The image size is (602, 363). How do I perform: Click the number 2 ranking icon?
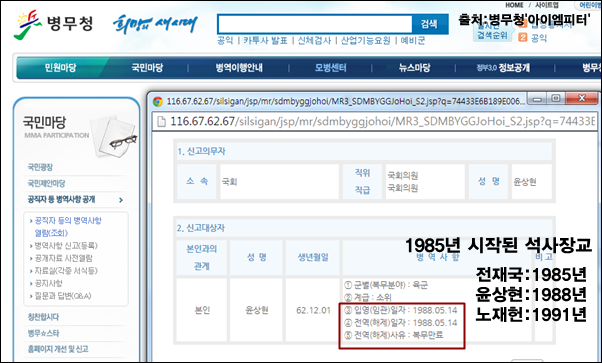523,37
